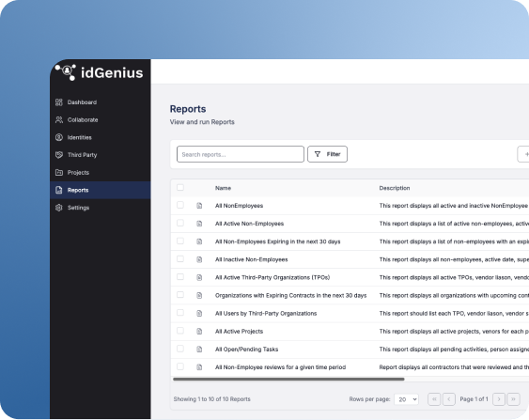Screen dimensions: 529x420
Task: Go to the previous page arrow
Action: coord(449,399)
